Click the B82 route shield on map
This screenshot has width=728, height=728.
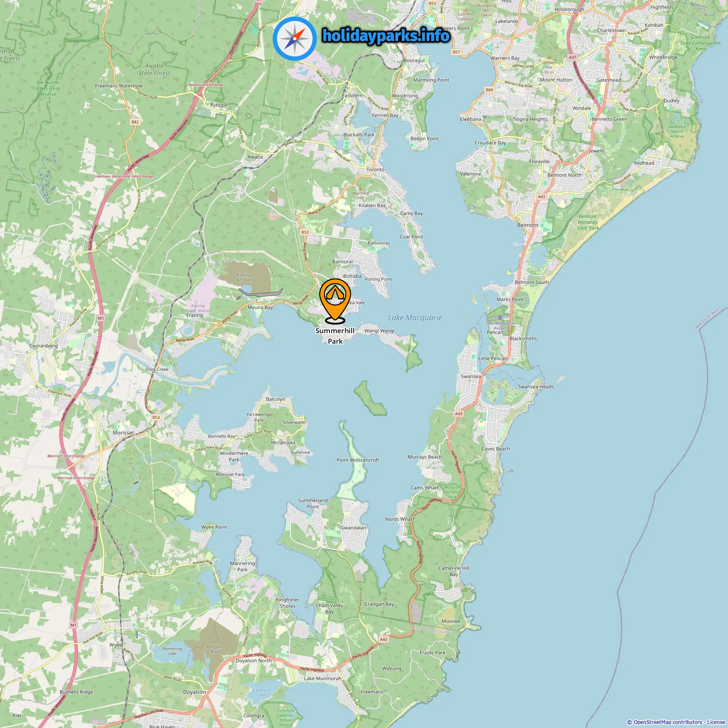click(x=135, y=122)
